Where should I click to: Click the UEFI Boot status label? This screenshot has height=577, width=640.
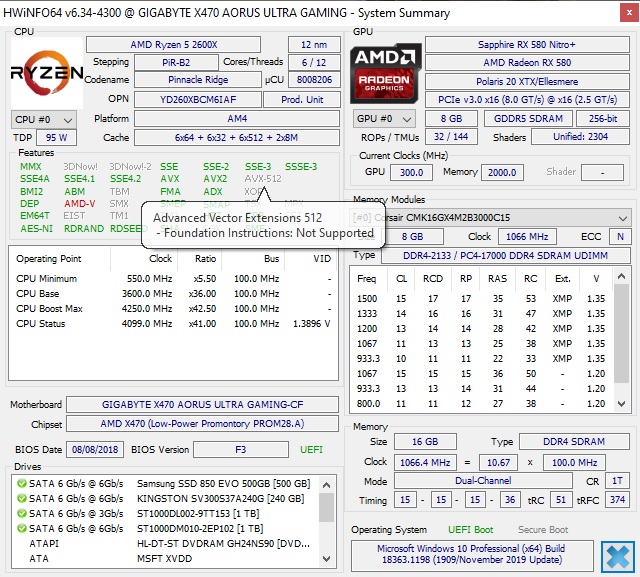(471, 530)
